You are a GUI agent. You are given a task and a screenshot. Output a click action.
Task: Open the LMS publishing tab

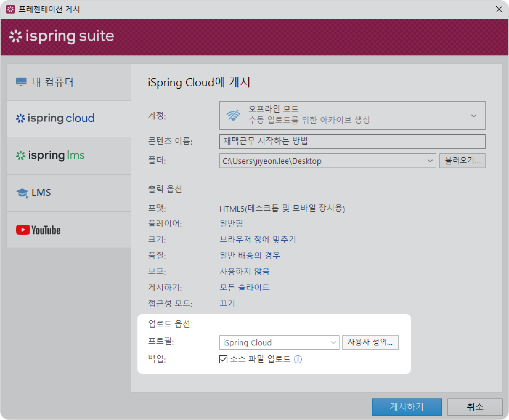pyautogui.click(x=69, y=193)
